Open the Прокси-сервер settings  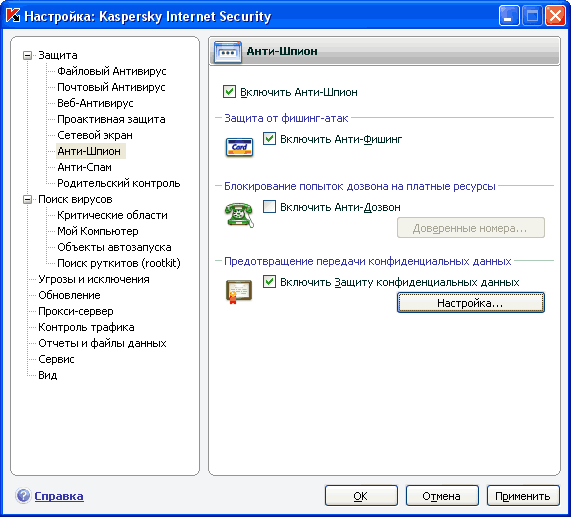point(76,311)
